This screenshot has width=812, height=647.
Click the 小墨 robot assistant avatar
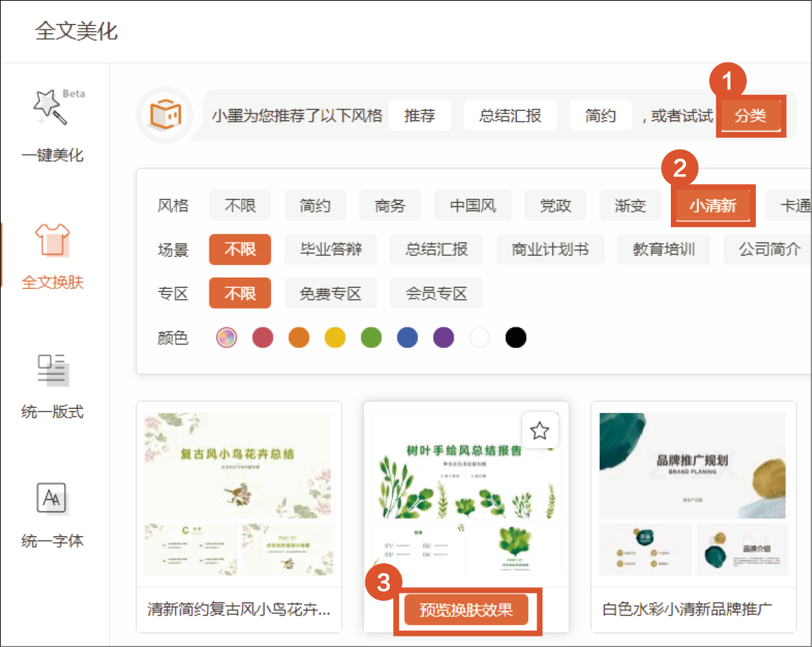coord(163,115)
